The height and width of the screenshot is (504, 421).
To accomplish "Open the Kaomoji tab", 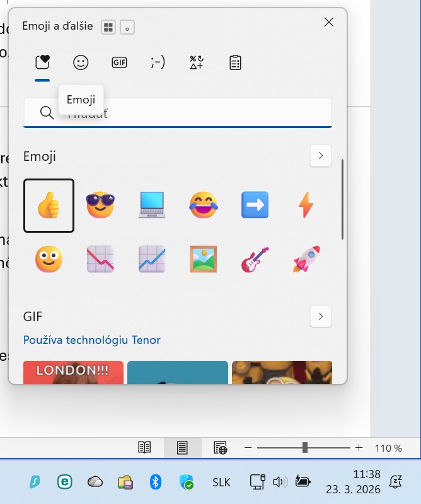I will tap(158, 62).
